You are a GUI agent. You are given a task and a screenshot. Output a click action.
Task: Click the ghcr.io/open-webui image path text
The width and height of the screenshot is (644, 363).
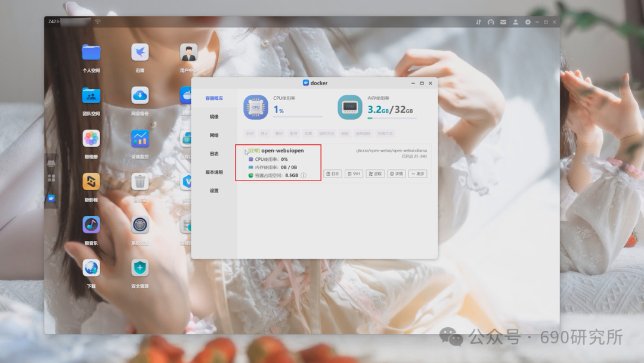[391, 151]
